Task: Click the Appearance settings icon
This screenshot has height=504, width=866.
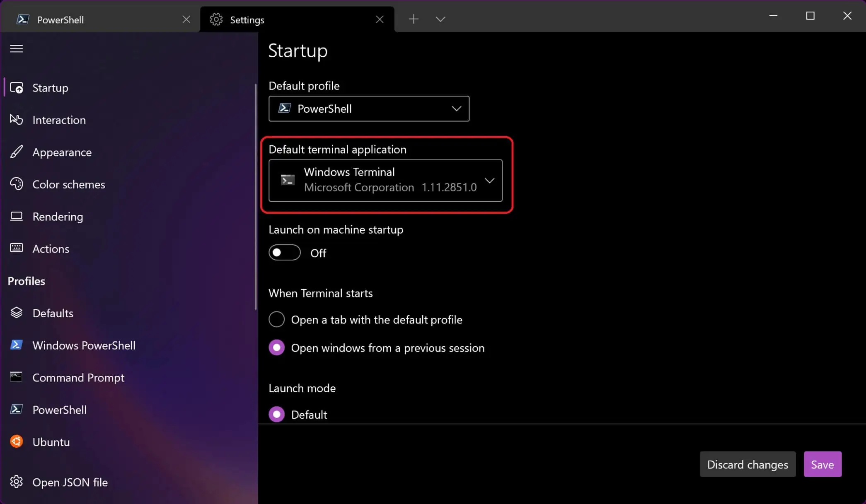Action: 16,151
